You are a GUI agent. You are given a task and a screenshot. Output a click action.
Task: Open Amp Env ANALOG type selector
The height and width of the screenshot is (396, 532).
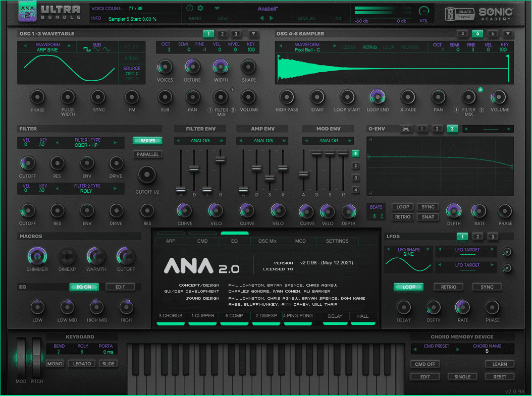pos(263,140)
